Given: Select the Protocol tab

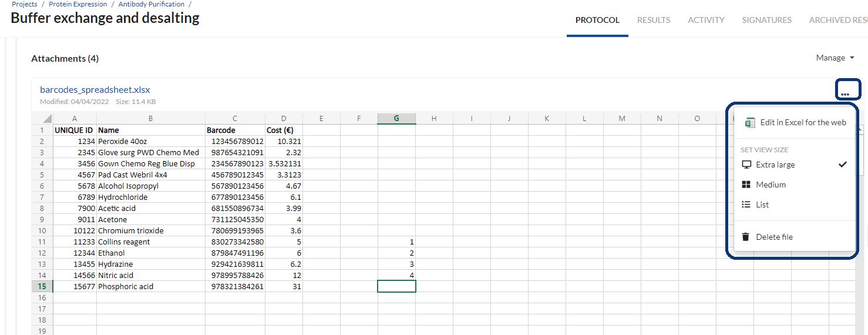Looking at the screenshot, I should point(597,20).
